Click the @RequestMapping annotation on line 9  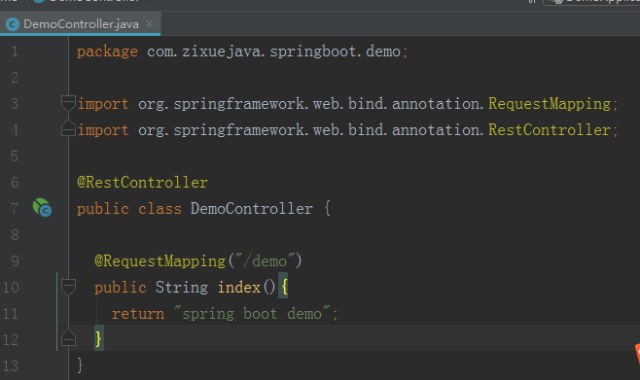point(160,261)
